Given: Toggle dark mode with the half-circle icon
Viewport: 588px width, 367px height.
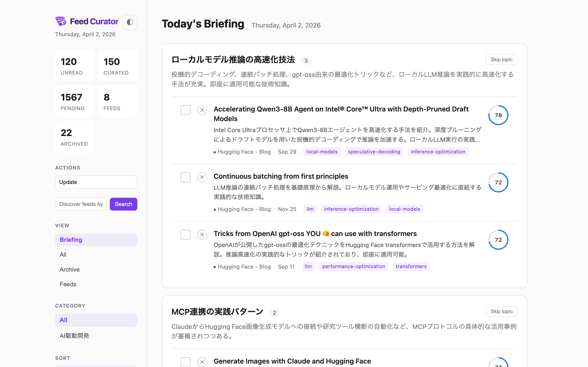Looking at the screenshot, I should click(130, 22).
